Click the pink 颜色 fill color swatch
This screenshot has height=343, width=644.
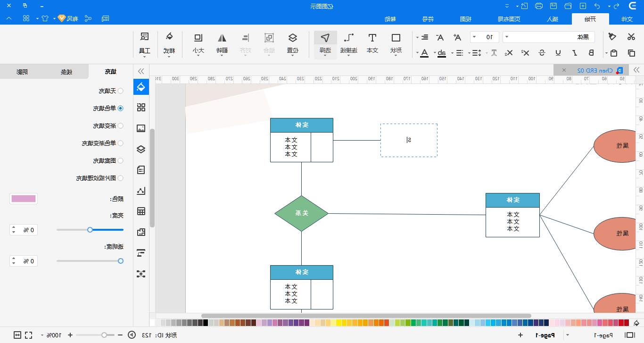click(x=24, y=199)
